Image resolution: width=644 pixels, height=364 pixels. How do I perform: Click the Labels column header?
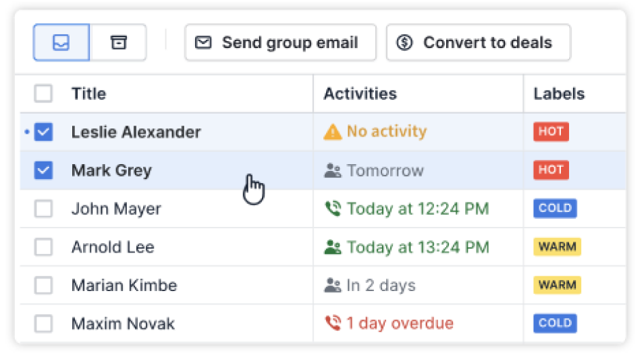(559, 94)
